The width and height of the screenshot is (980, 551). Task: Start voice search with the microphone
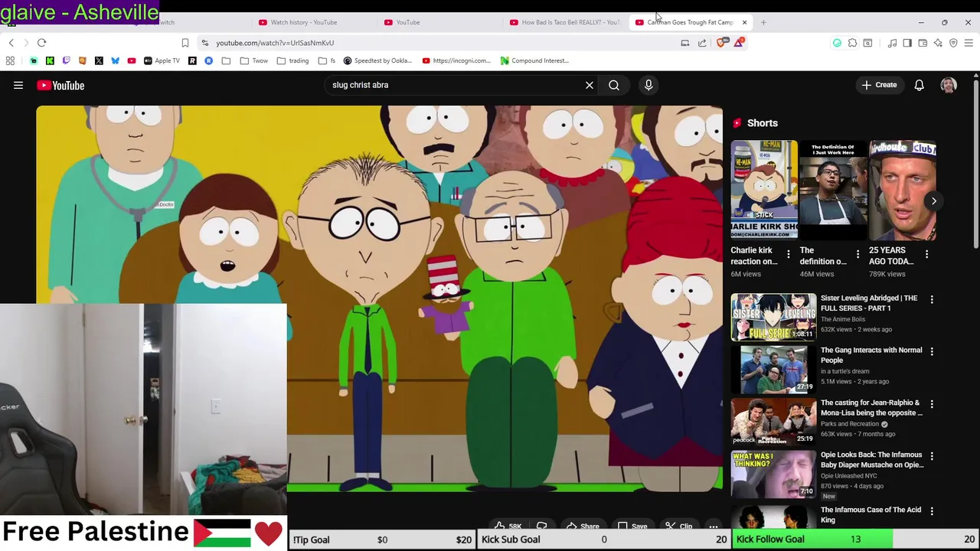[648, 85]
